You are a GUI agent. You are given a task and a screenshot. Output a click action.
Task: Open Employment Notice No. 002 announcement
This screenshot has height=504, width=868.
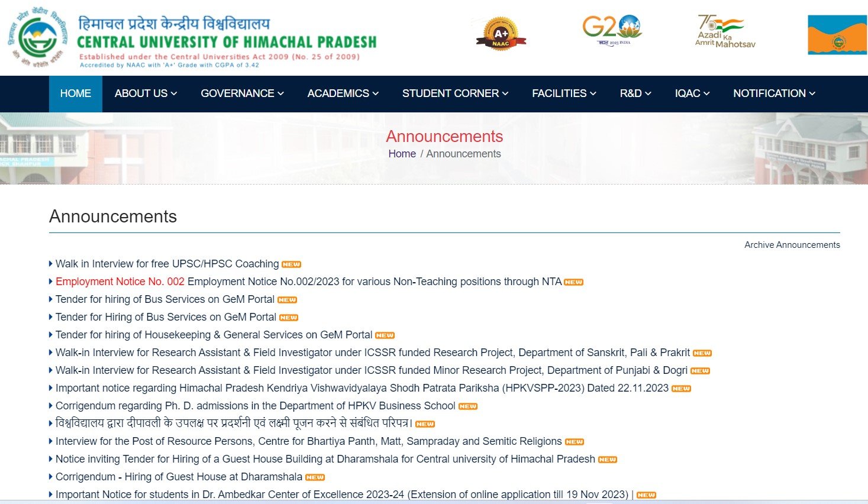(120, 282)
